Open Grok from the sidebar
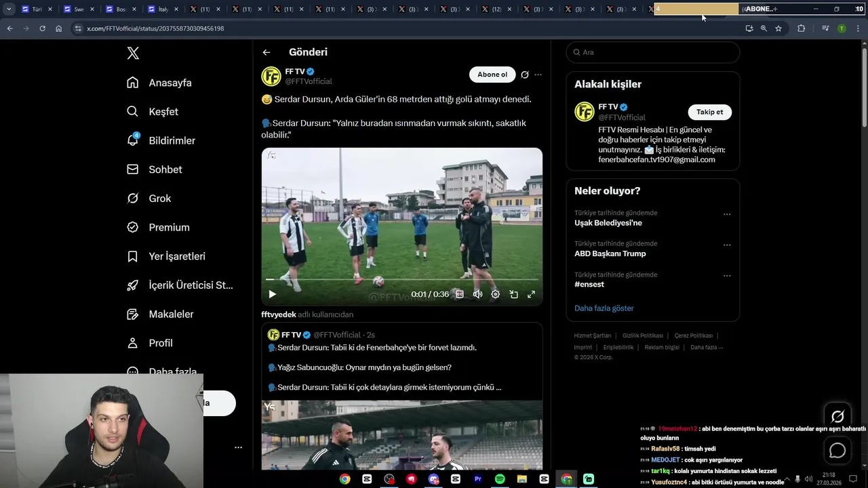The height and width of the screenshot is (488, 868). (x=149, y=199)
